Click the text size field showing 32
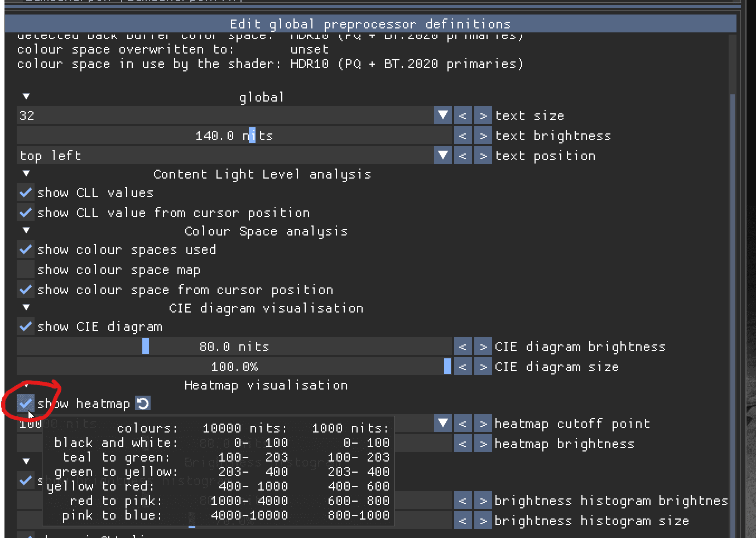Viewport: 756px width, 538px height. 225,116
